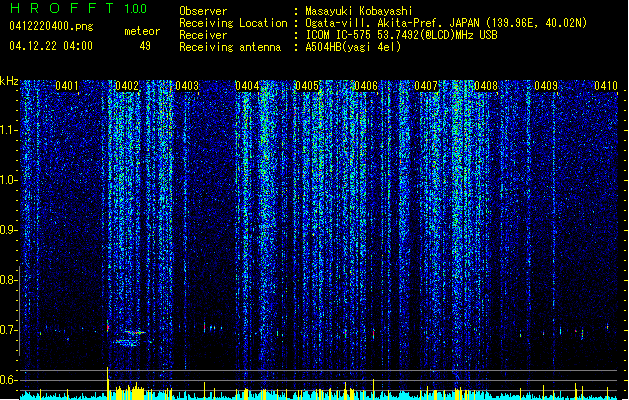Viewport: 629px width, 400px height.
Task: Click the 0.9 kHz axis tick label
Action: (x=9, y=230)
